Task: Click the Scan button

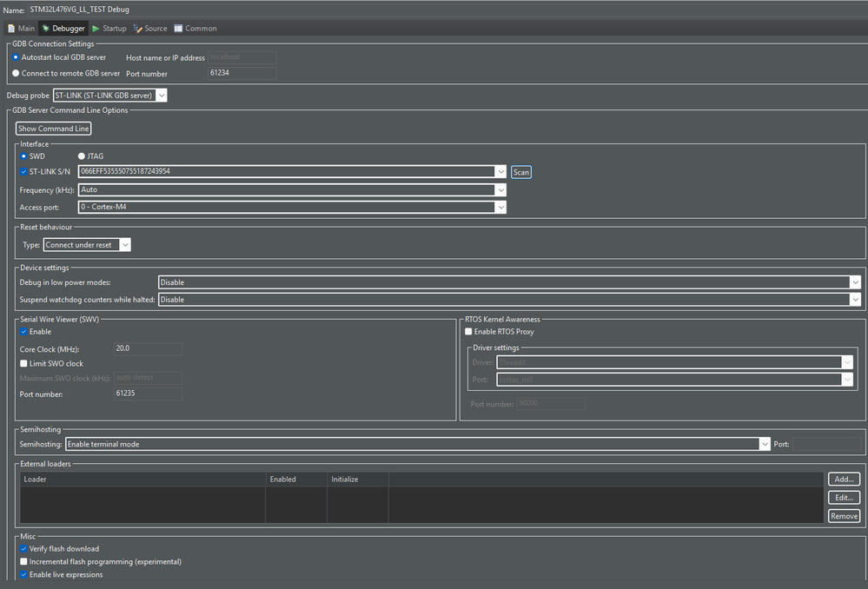Action: [521, 172]
